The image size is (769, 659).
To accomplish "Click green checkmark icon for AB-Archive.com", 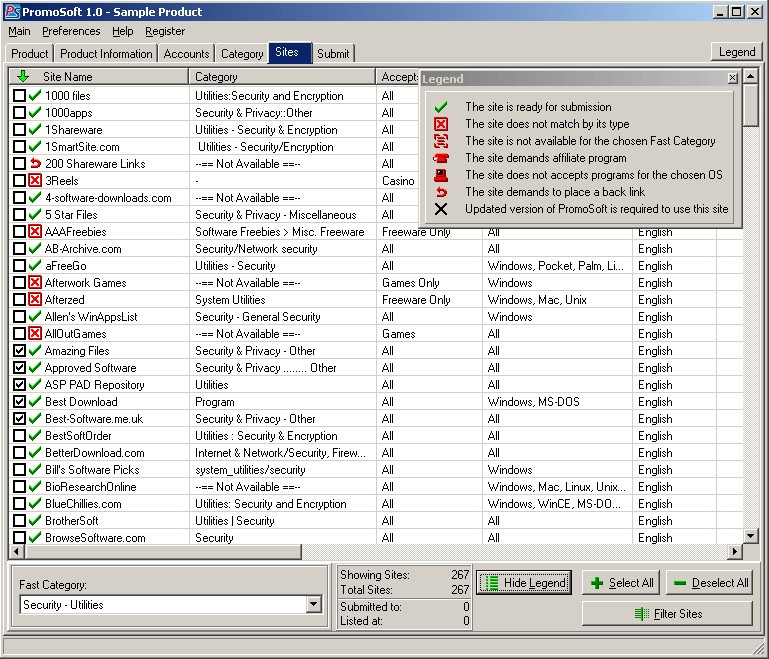I will click(x=34, y=249).
